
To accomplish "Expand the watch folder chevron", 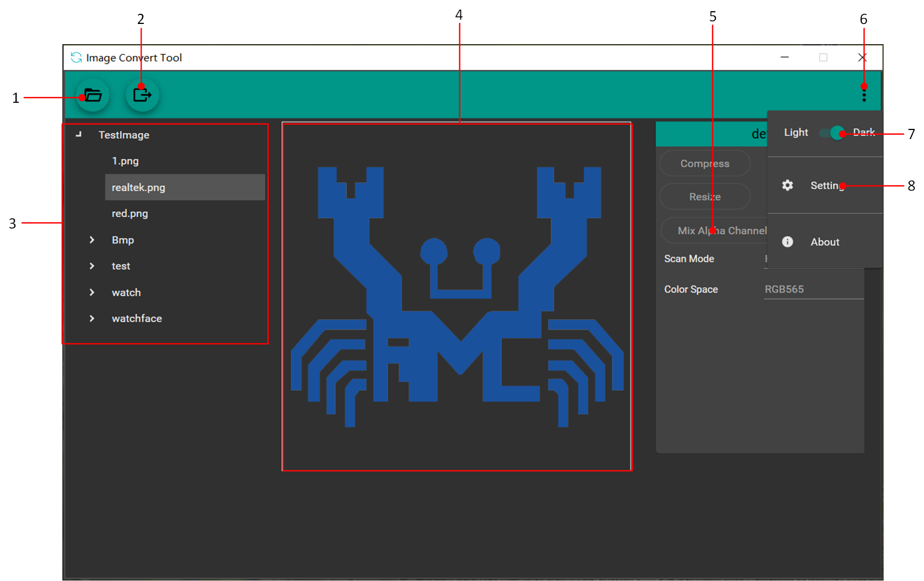I will pos(92,292).
